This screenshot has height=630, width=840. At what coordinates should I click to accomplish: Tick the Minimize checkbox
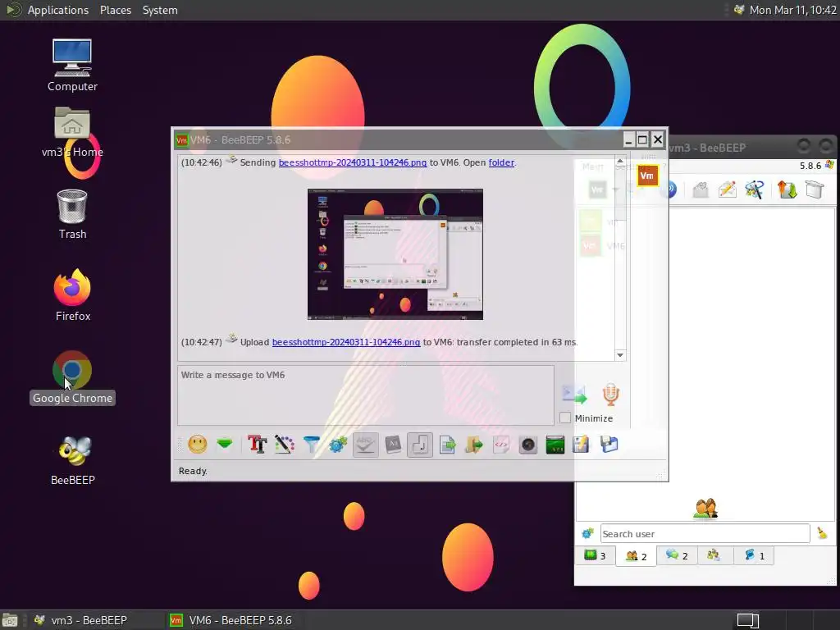[x=565, y=418]
